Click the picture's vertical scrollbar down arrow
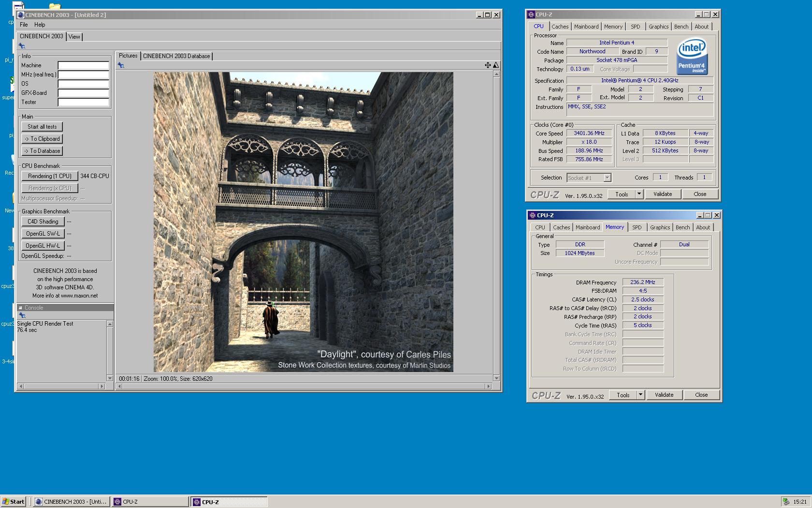812x508 pixels. pos(496,378)
